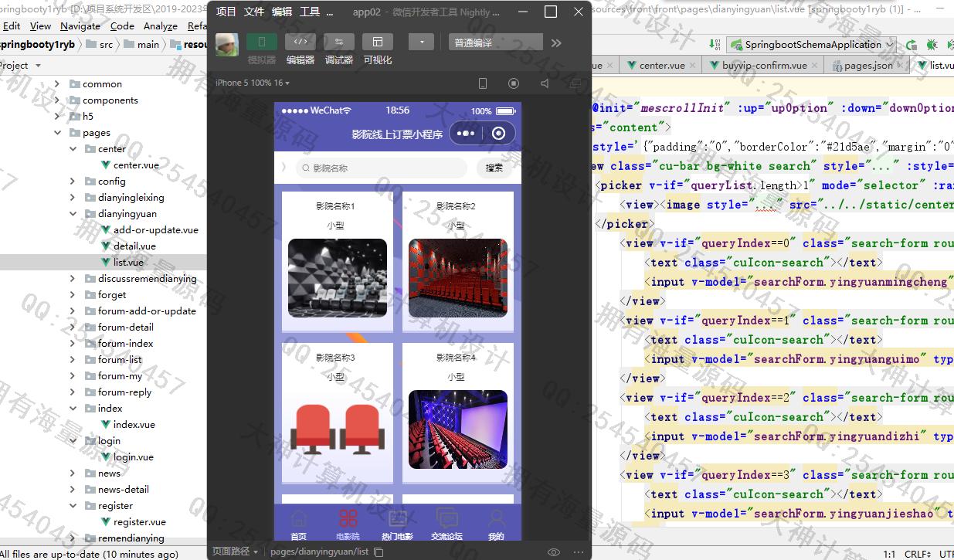The image size is (954, 560).
Task: Click the footer more options dots
Action: [x=579, y=552]
